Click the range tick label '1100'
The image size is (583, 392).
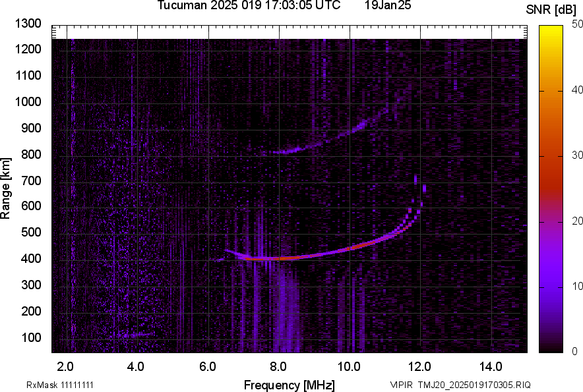28,76
